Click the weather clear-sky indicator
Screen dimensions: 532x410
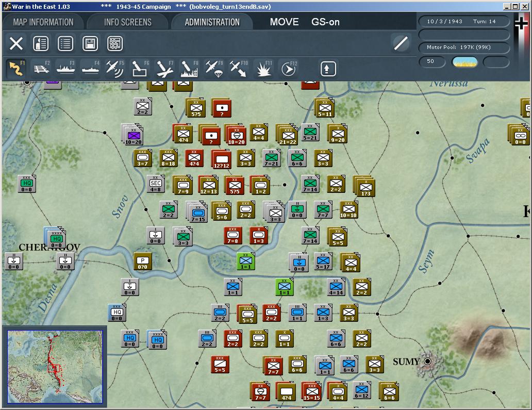[x=464, y=62]
